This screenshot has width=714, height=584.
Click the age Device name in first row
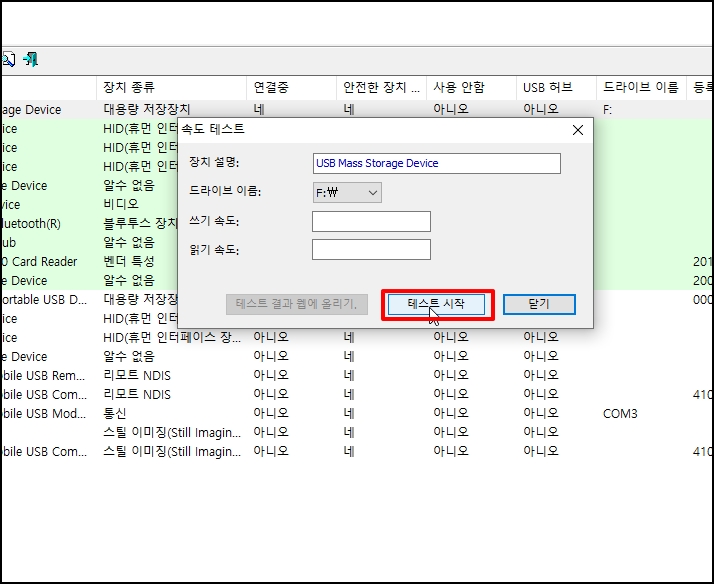click(31, 110)
